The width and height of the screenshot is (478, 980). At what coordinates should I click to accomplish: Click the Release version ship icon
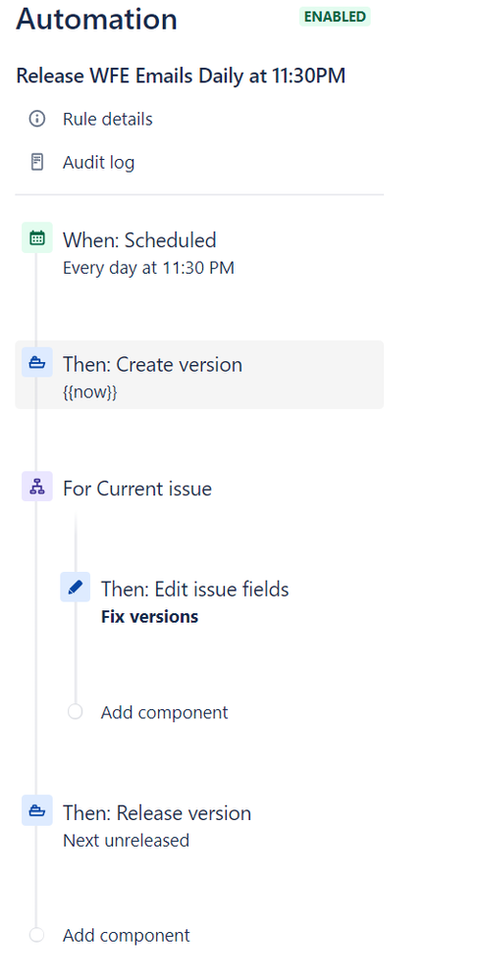coord(37,810)
